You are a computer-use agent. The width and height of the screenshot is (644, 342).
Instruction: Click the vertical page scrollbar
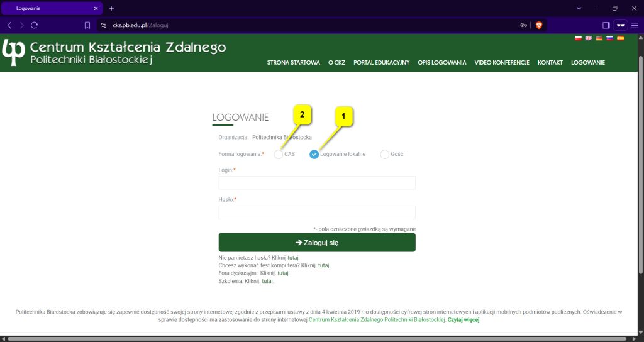[x=640, y=164]
